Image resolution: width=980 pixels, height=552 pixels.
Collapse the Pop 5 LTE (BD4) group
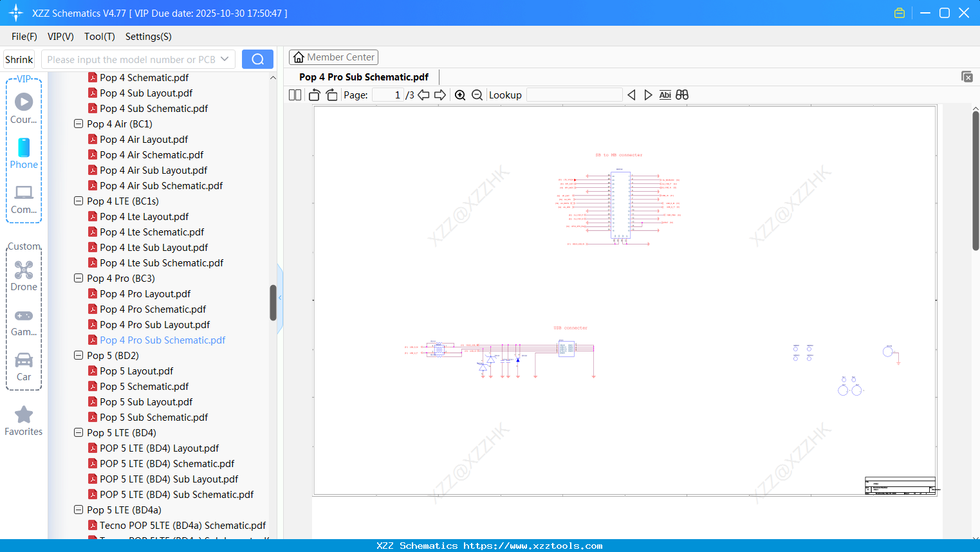(78, 432)
